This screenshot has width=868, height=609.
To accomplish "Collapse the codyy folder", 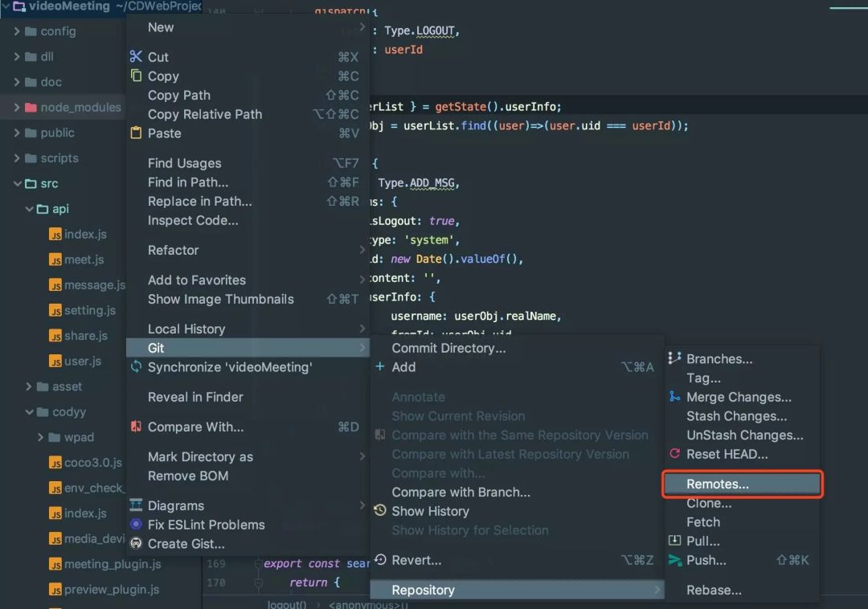I will point(30,411).
